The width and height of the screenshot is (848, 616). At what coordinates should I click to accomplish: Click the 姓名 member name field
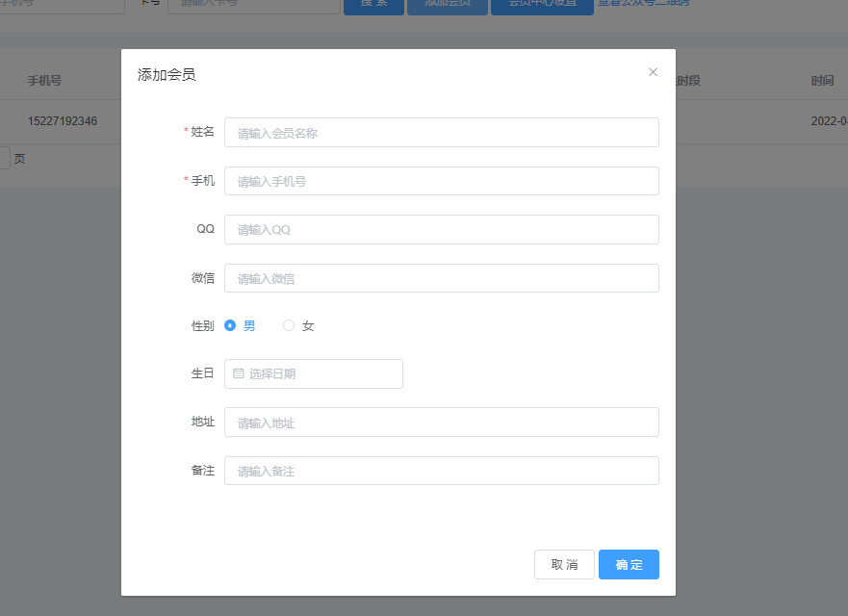click(x=441, y=133)
